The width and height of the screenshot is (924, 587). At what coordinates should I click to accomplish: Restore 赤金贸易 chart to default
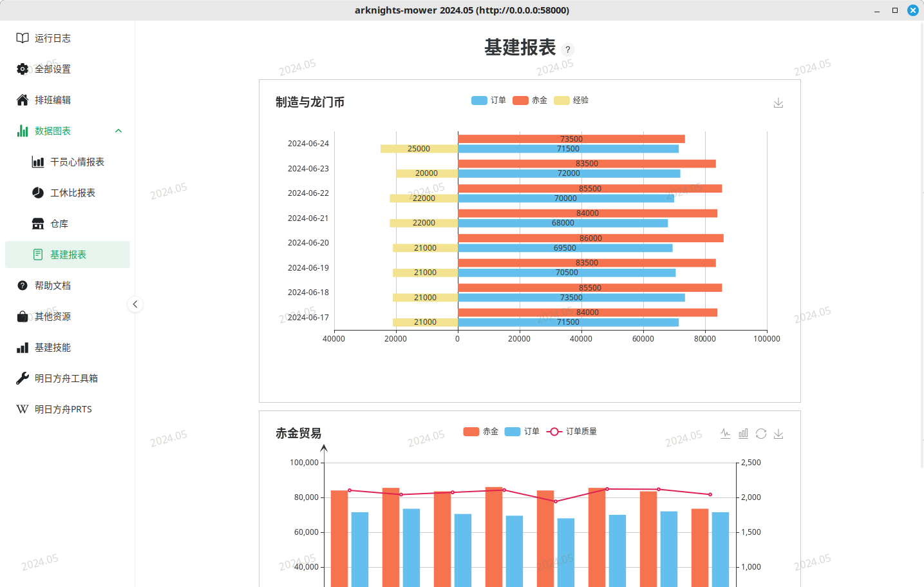pyautogui.click(x=761, y=434)
